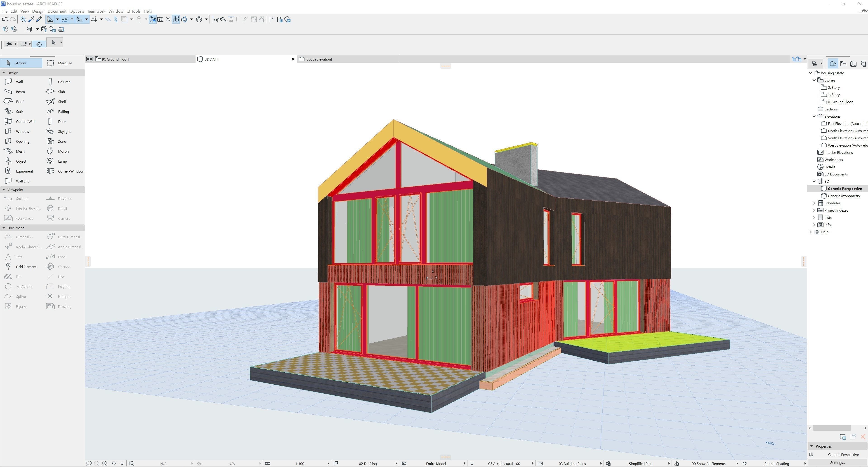This screenshot has width=868, height=467.
Task: Open the Design menu
Action: tap(38, 11)
